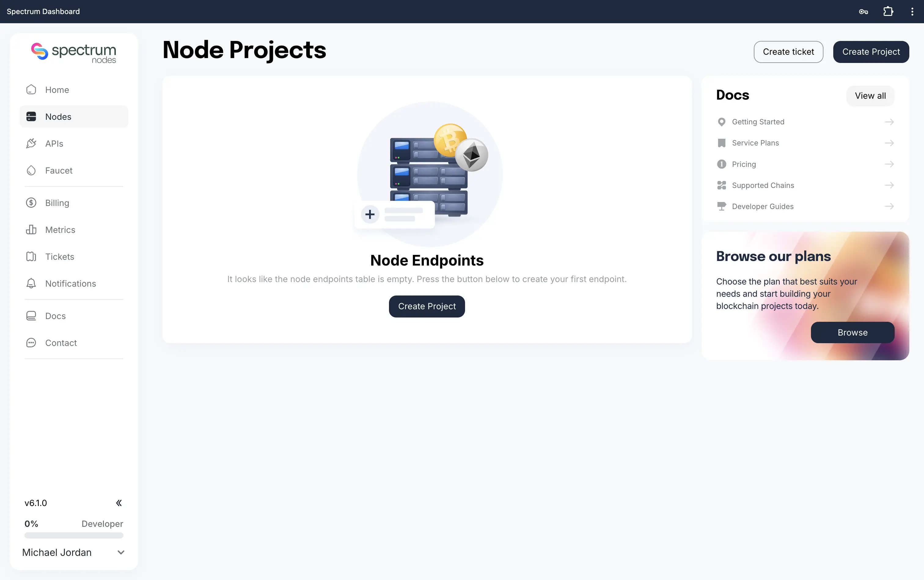Open the Service Plans doc link
The width and height of the screenshot is (924, 580).
click(805, 143)
